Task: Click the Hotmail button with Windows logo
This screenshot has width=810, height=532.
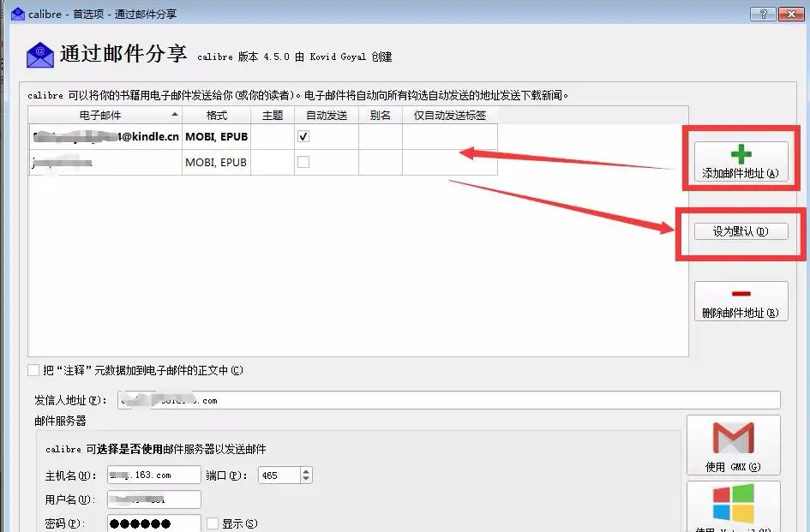Action: coord(733,506)
